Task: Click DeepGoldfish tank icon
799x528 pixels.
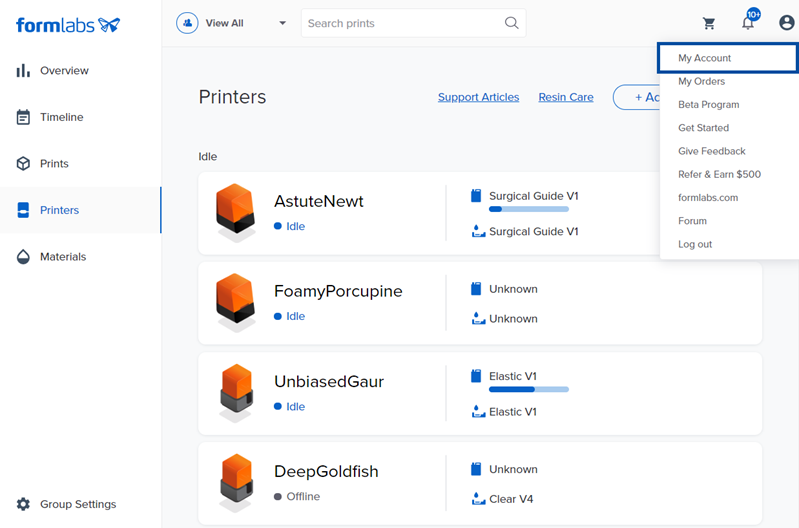Action: tap(478, 498)
